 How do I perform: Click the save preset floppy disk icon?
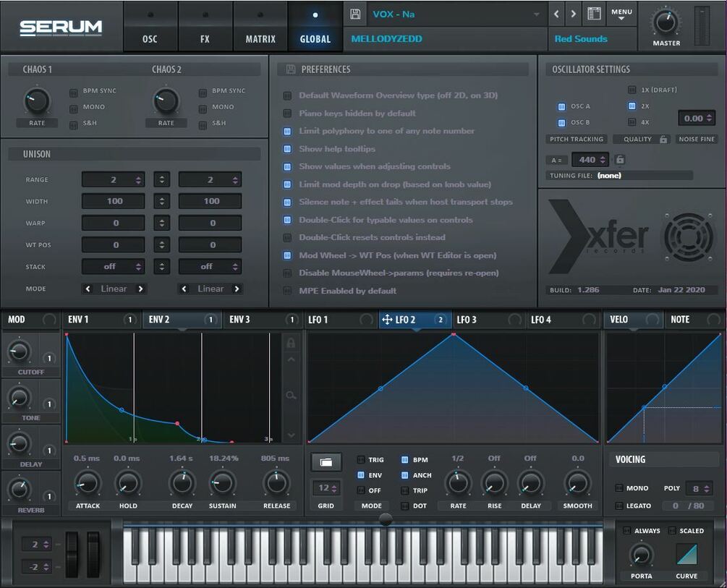[x=355, y=14]
